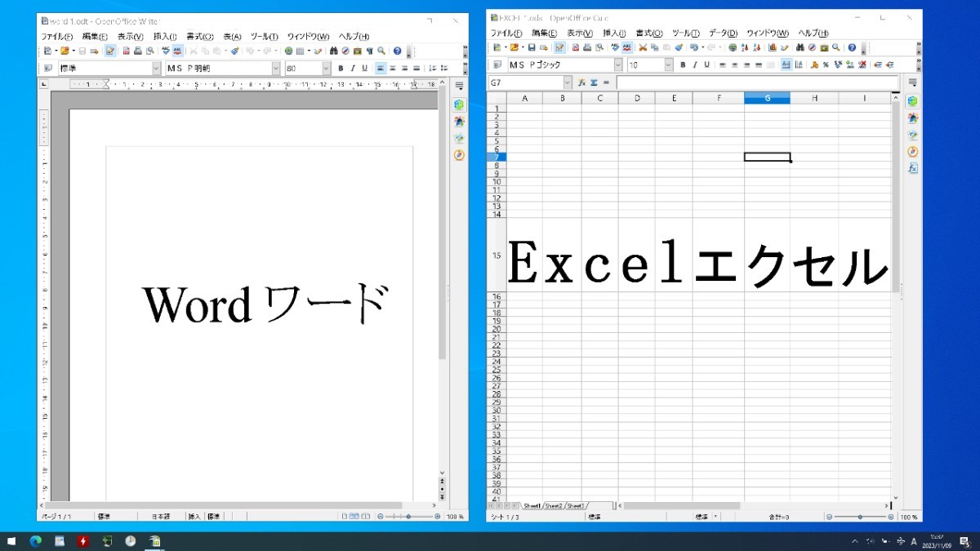Open the Gallery icon in Writer toolbar
The width and height of the screenshot is (980, 551).
[357, 51]
